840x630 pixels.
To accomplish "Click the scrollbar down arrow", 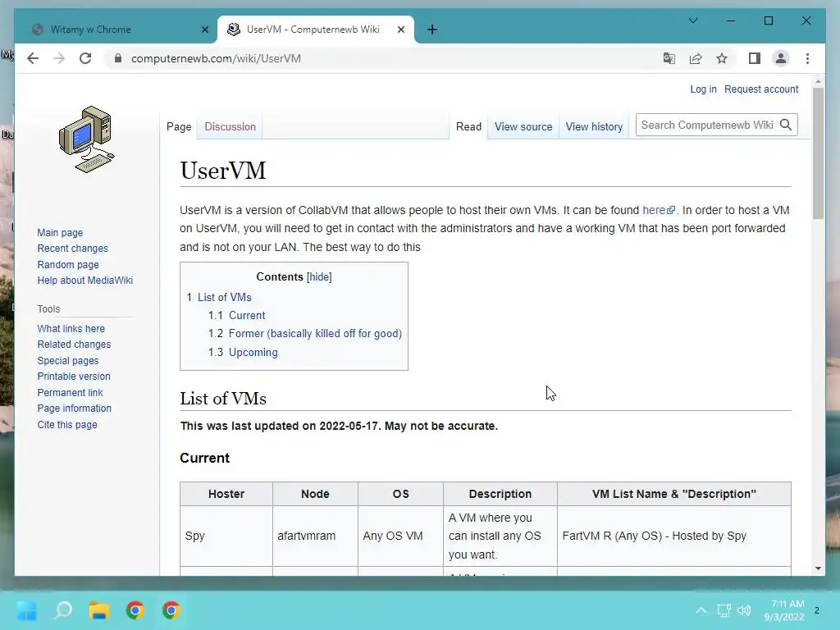I will (x=818, y=568).
